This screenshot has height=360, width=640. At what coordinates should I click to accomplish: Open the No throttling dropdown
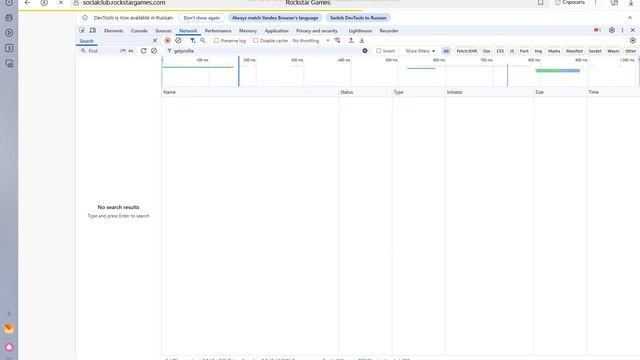point(311,41)
